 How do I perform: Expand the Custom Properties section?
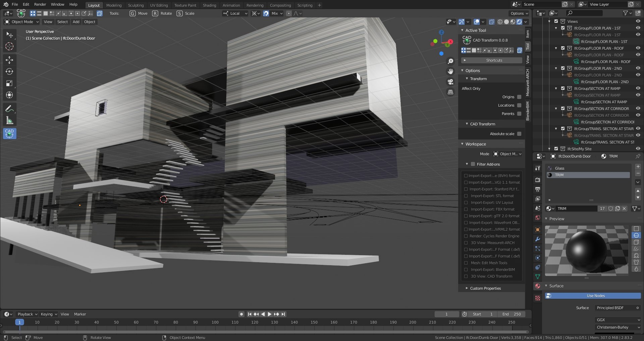(485, 288)
